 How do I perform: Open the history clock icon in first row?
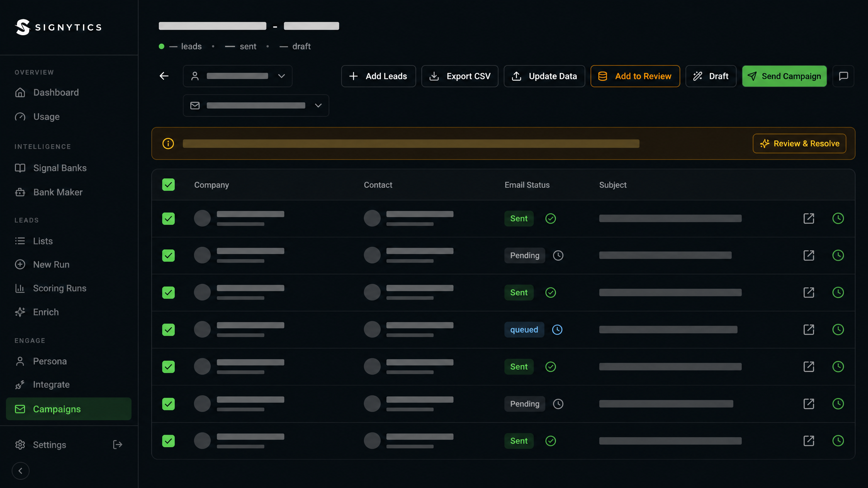pyautogui.click(x=838, y=219)
